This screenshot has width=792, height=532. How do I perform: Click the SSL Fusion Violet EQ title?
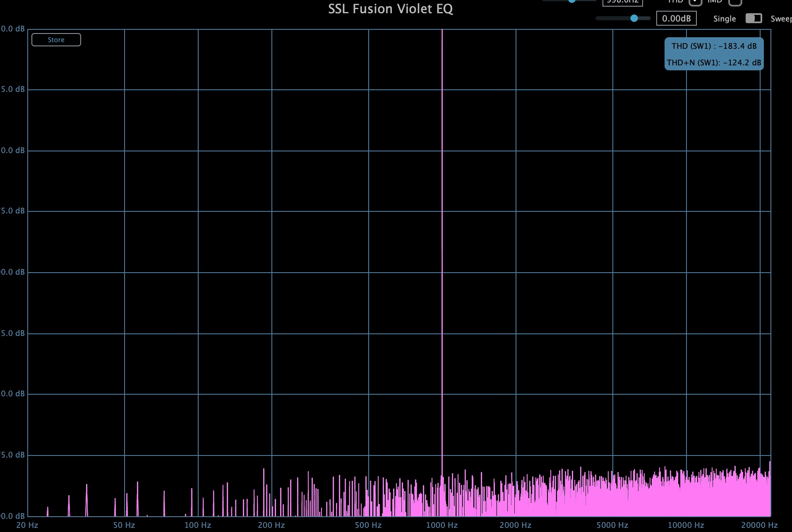click(x=391, y=9)
